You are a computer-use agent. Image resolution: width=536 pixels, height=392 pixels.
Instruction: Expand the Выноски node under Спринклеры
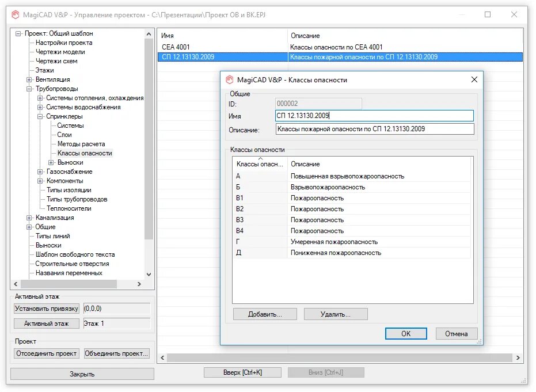(51, 163)
